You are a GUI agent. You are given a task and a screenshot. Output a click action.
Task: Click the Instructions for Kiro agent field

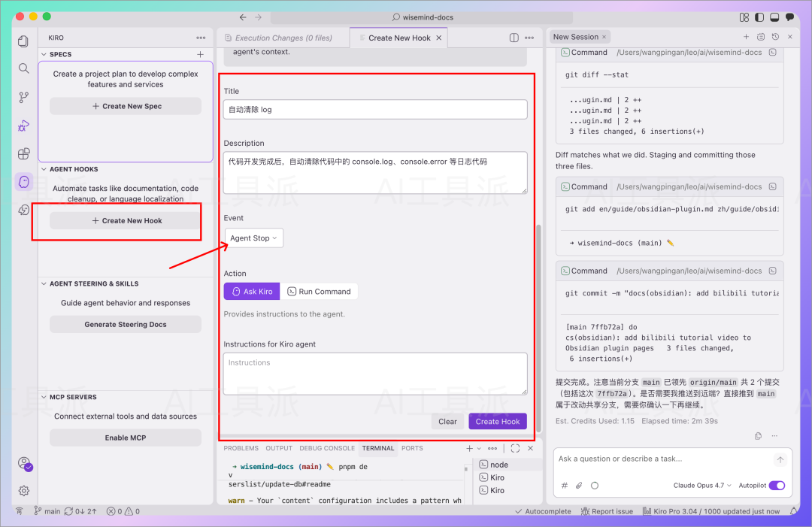375,374
